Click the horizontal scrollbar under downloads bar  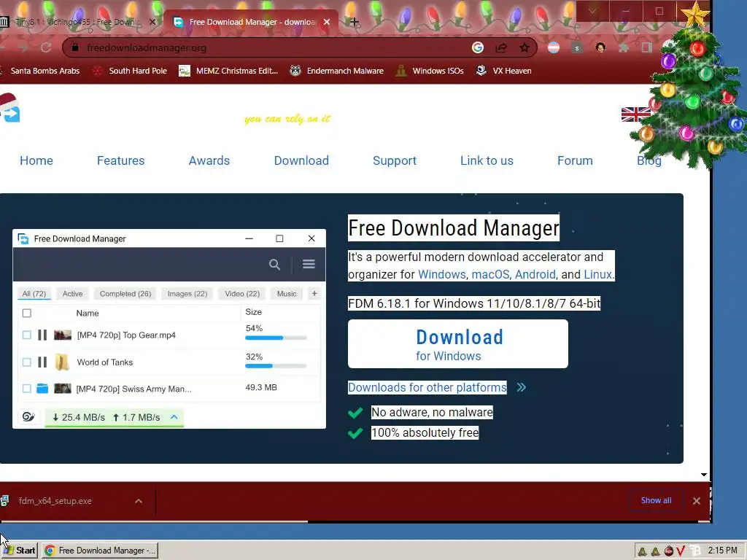pyautogui.click(x=154, y=521)
